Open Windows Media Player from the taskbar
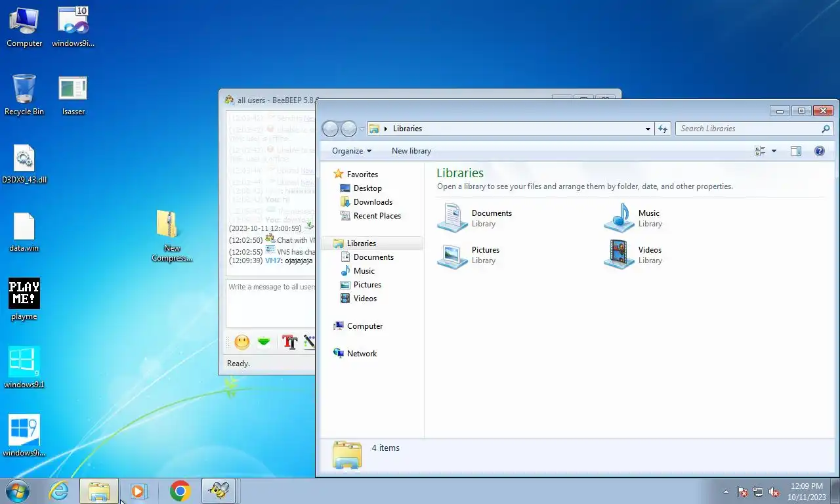 pos(138,491)
